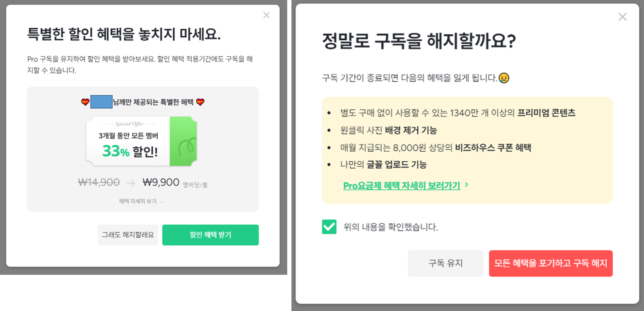Screen dimensions: 644x311
Task: Click the chevron next to 혜택 자세히 보기
Action: (161, 201)
